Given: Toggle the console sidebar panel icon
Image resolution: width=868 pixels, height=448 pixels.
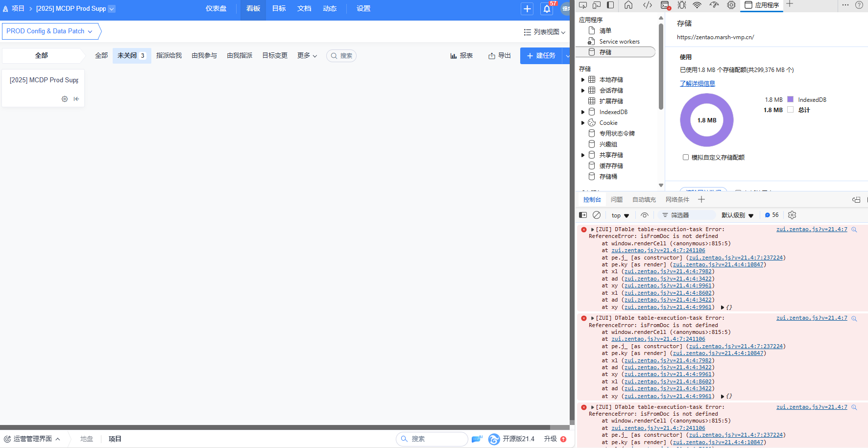Looking at the screenshot, I should pos(583,215).
